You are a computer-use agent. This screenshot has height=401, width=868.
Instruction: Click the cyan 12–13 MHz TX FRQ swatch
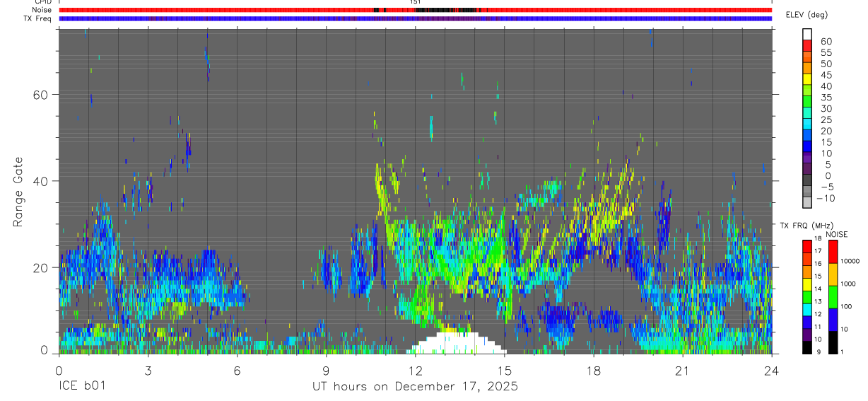pos(807,310)
